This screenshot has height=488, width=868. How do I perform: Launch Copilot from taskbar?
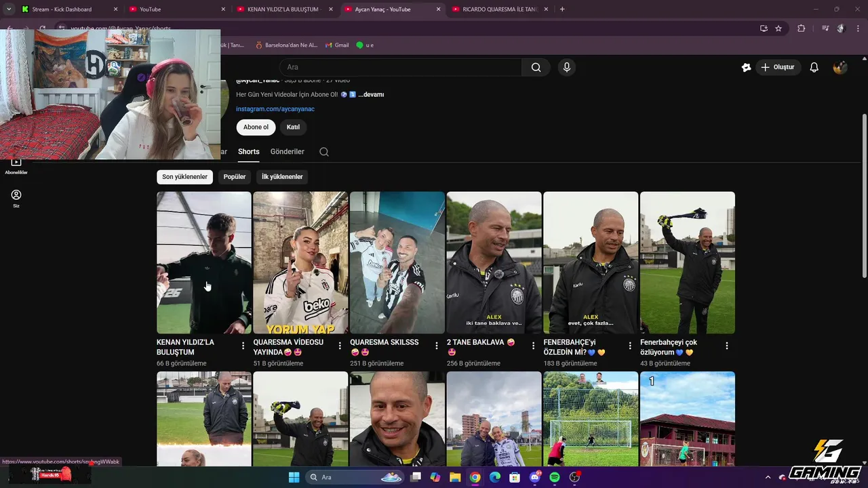click(x=435, y=477)
